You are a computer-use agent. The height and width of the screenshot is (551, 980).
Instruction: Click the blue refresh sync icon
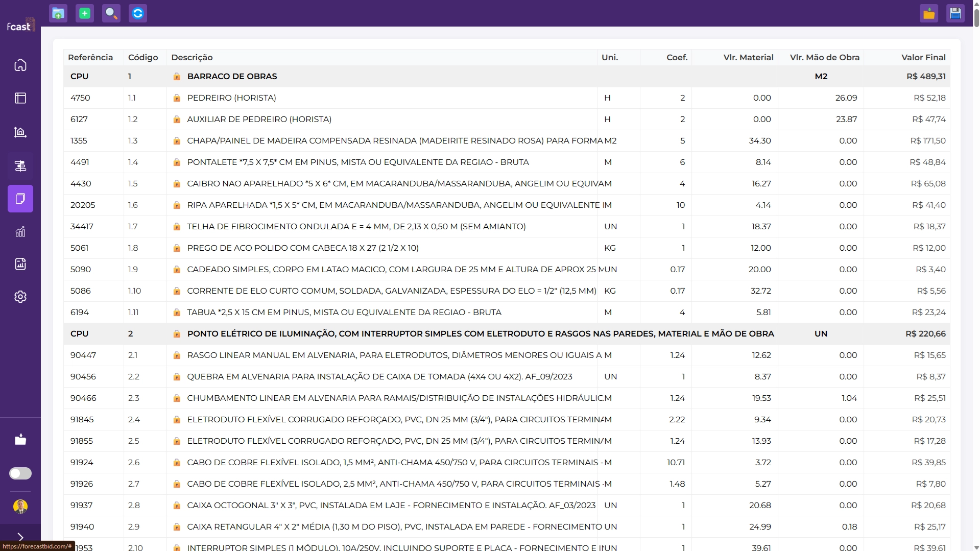(138, 13)
